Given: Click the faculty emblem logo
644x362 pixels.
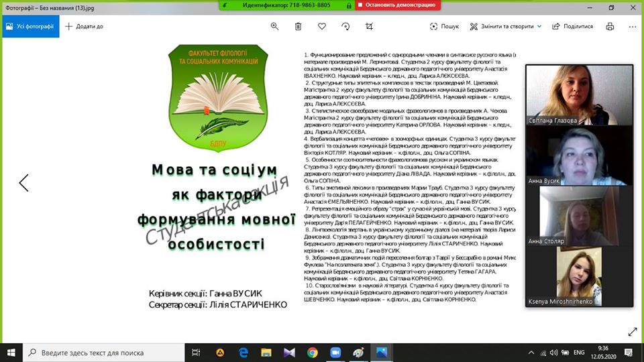Looking at the screenshot, I should [x=217, y=98].
